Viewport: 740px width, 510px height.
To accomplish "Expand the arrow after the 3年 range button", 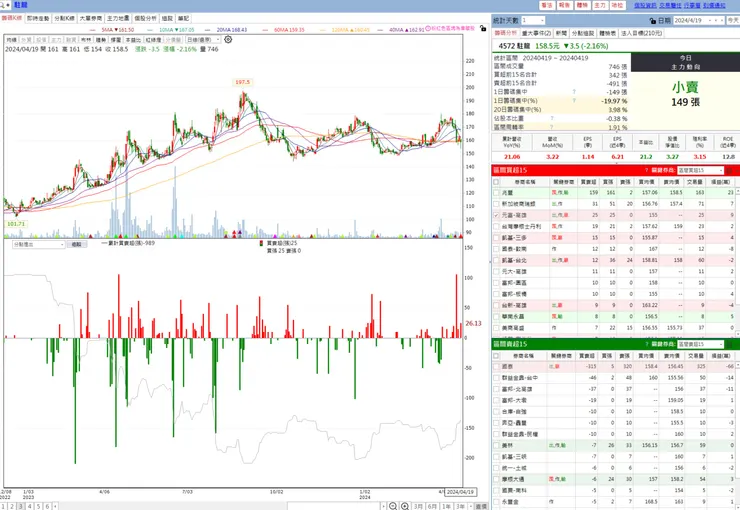I will [470, 506].
